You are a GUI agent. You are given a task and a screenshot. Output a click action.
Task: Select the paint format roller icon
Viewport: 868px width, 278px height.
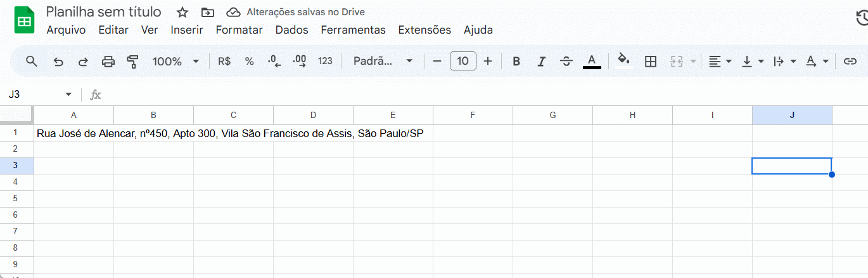pos(132,62)
